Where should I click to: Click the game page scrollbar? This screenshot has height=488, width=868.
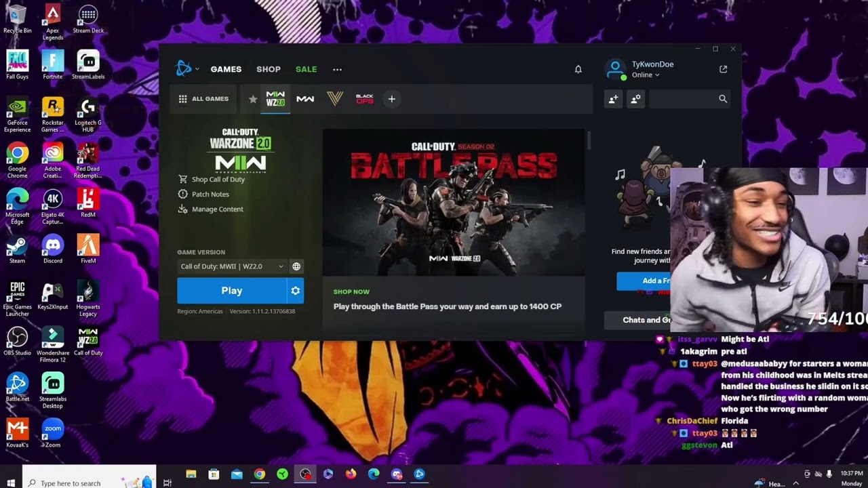(589, 141)
